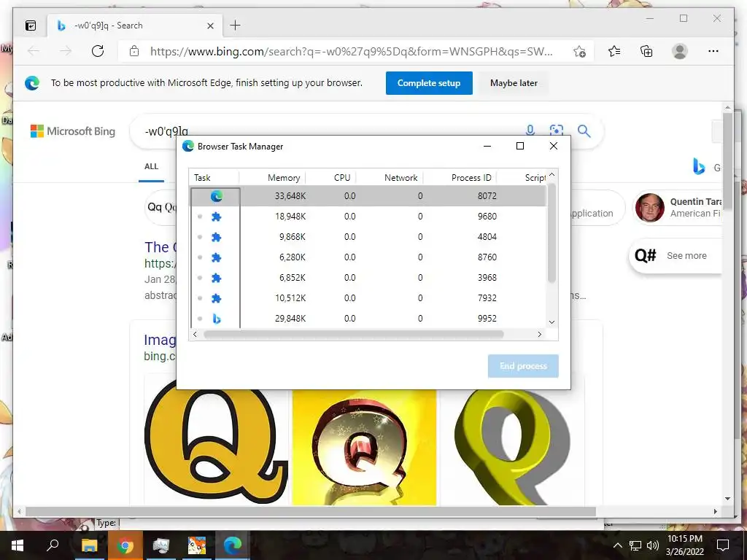Open the Edge tab actions menu icon

(x=31, y=26)
